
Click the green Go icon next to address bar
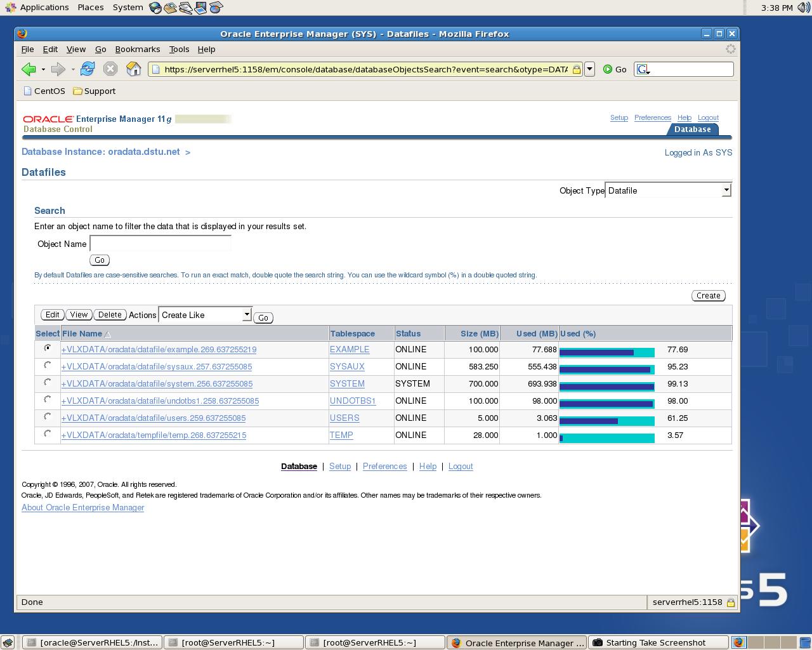[608, 69]
